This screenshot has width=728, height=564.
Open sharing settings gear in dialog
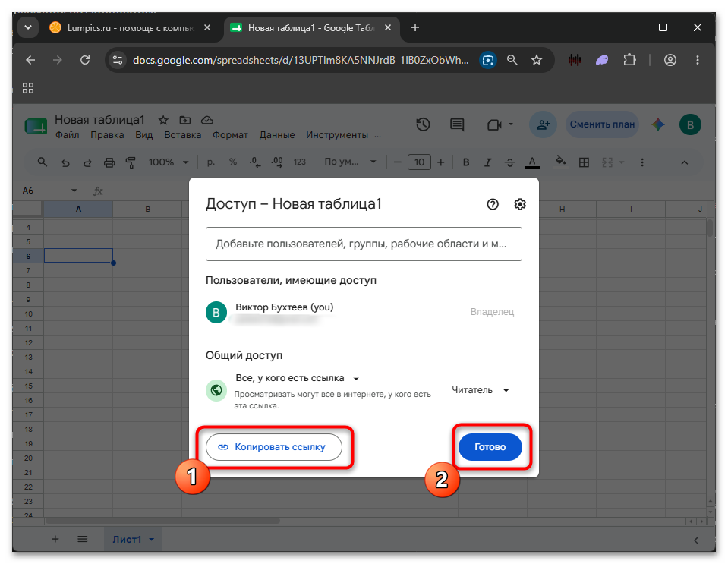tap(519, 204)
